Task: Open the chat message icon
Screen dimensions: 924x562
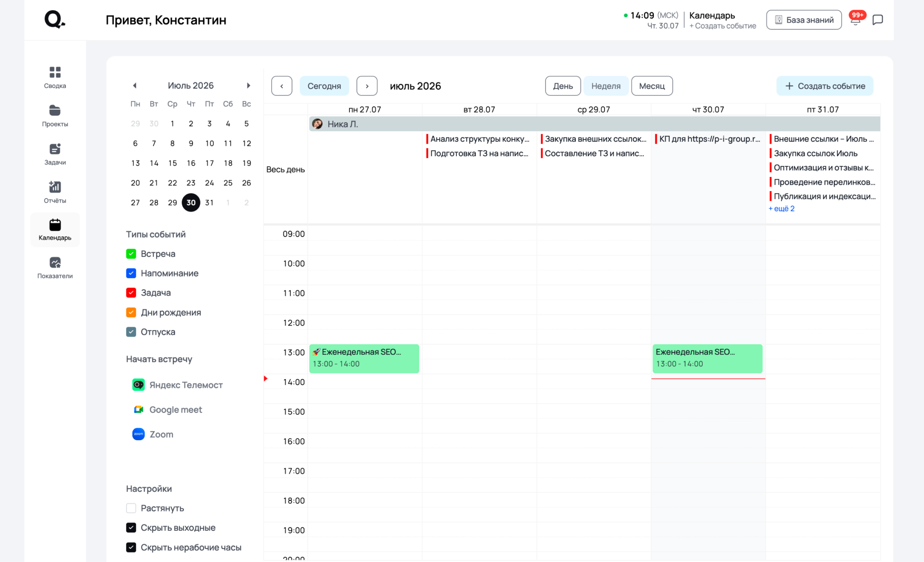Action: pyautogui.click(x=878, y=19)
